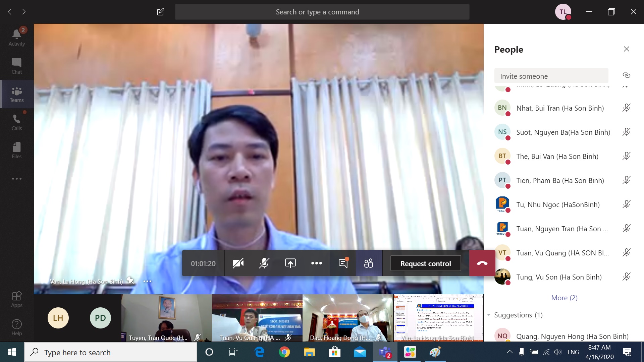Adjust volume from system tray speaker
This screenshot has width=644, height=362.
pos(557,352)
